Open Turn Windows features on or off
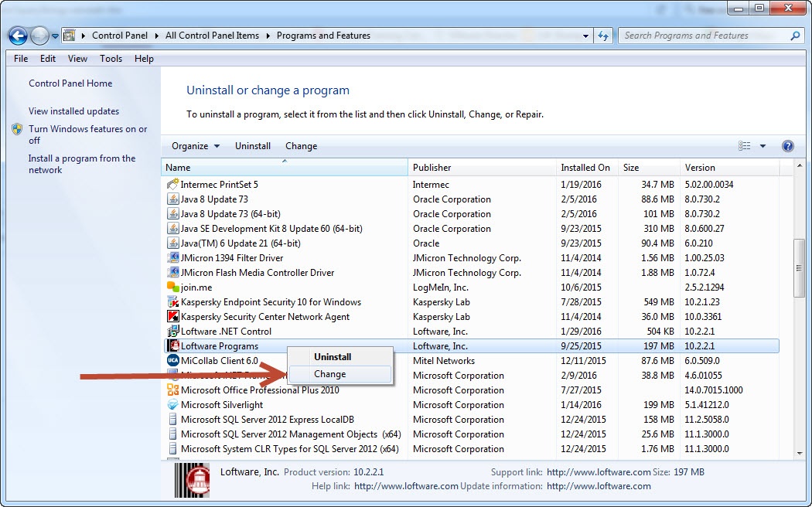 tap(87, 134)
